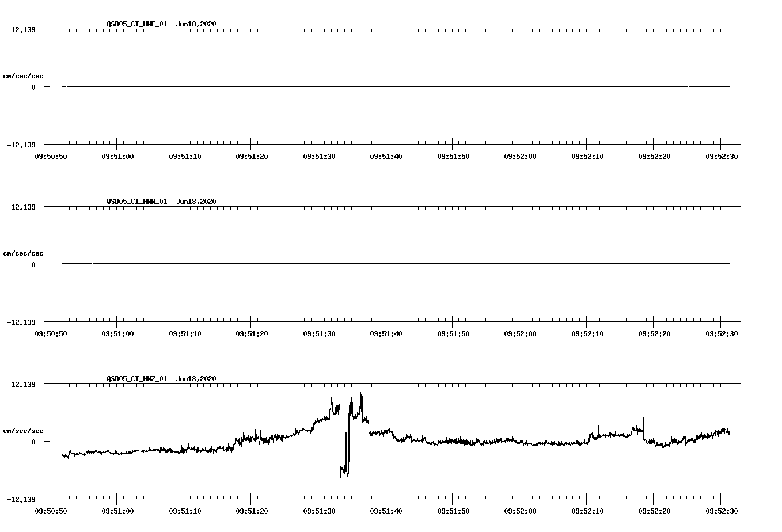Click the cm/sec/sec unit on the HNZ plot

pyautogui.click(x=23, y=431)
